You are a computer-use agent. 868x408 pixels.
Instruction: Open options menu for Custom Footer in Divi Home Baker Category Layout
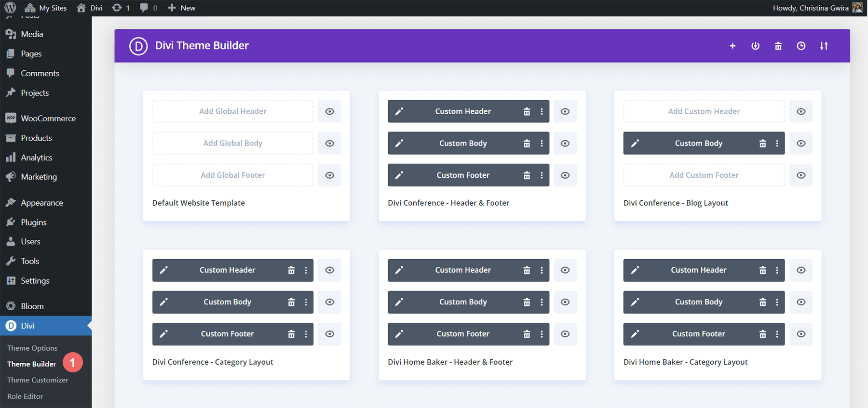tap(777, 334)
